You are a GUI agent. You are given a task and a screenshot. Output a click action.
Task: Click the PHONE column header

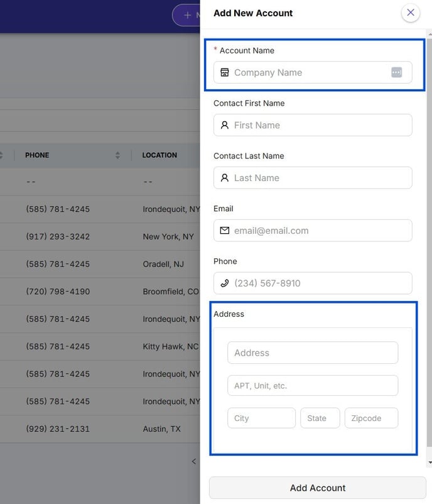coord(37,155)
